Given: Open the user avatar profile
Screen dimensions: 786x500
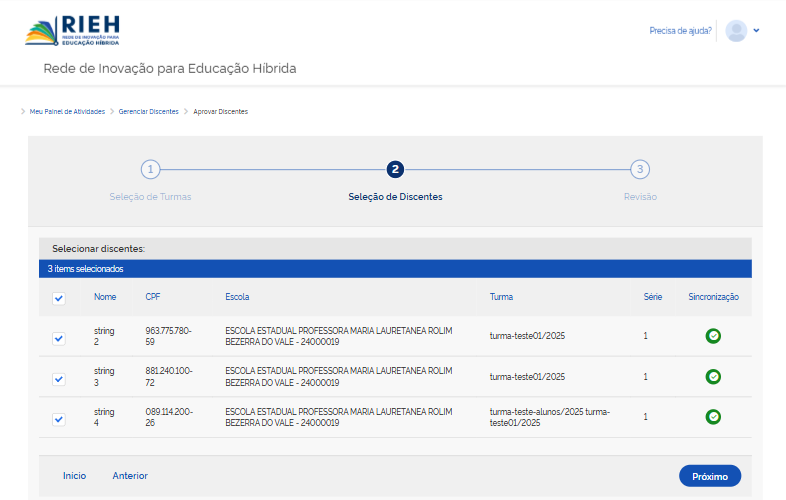Looking at the screenshot, I should click(736, 31).
